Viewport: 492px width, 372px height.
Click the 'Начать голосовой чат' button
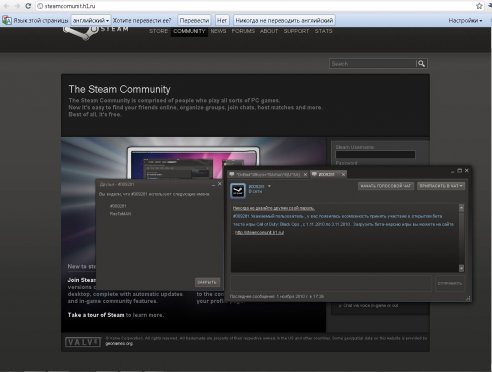pos(386,186)
